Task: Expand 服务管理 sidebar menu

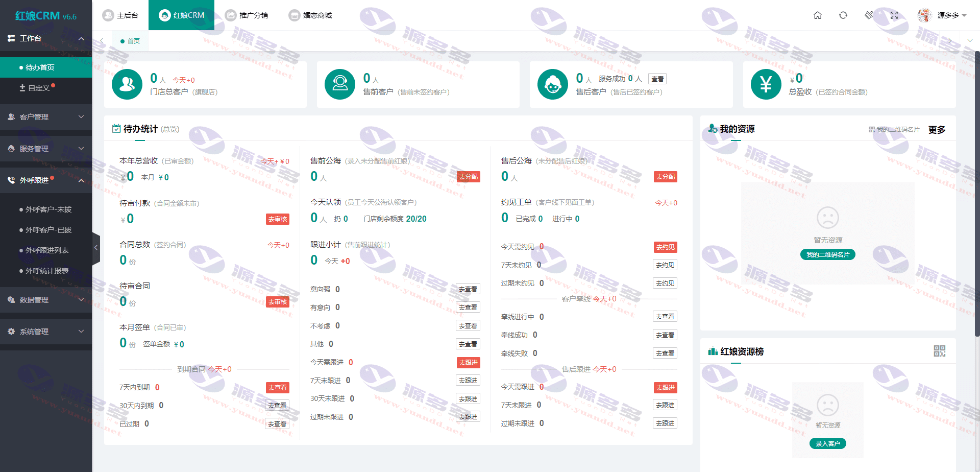Action: [x=46, y=149]
